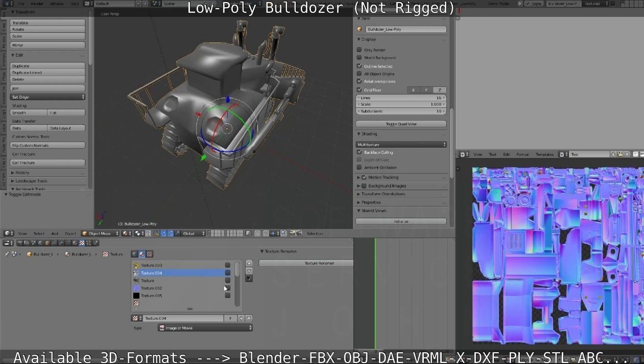
Task: Click the add new texture plus icon
Action: tap(242, 318)
